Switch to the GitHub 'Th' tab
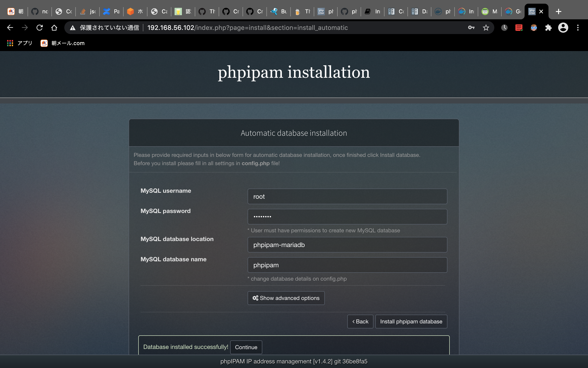588x368 pixels. (207, 11)
